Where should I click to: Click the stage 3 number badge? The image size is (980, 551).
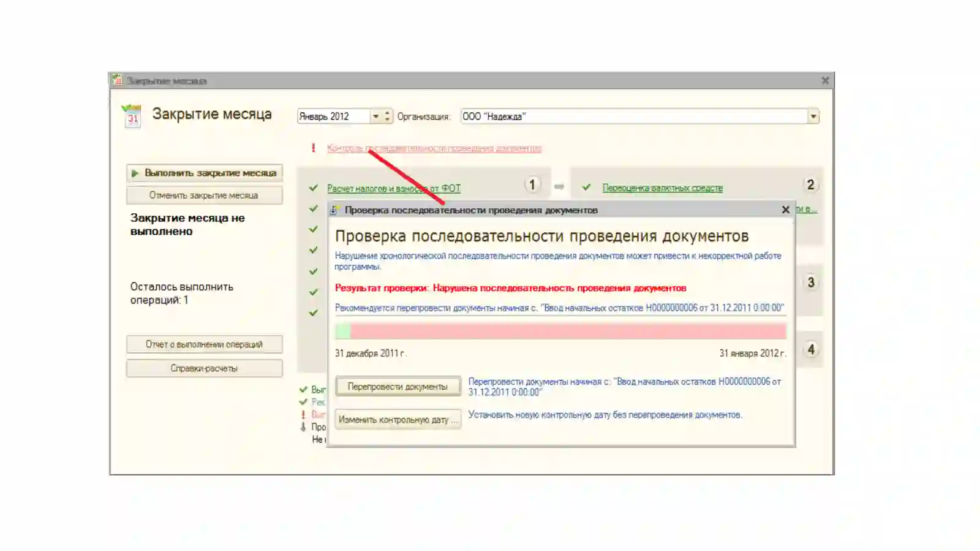(x=811, y=283)
